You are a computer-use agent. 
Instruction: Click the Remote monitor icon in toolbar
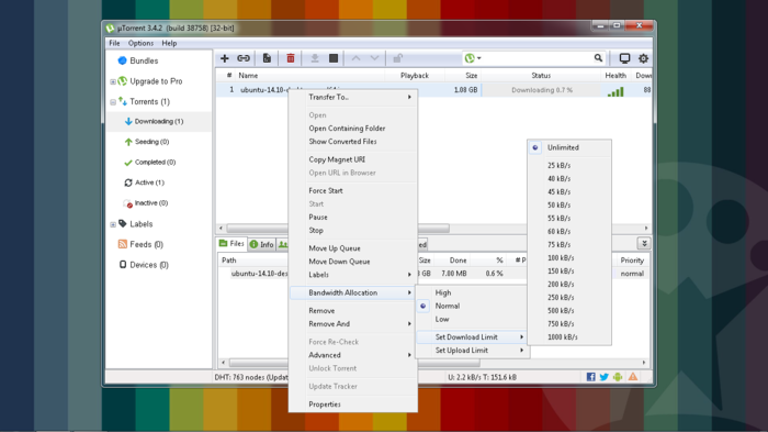624,59
